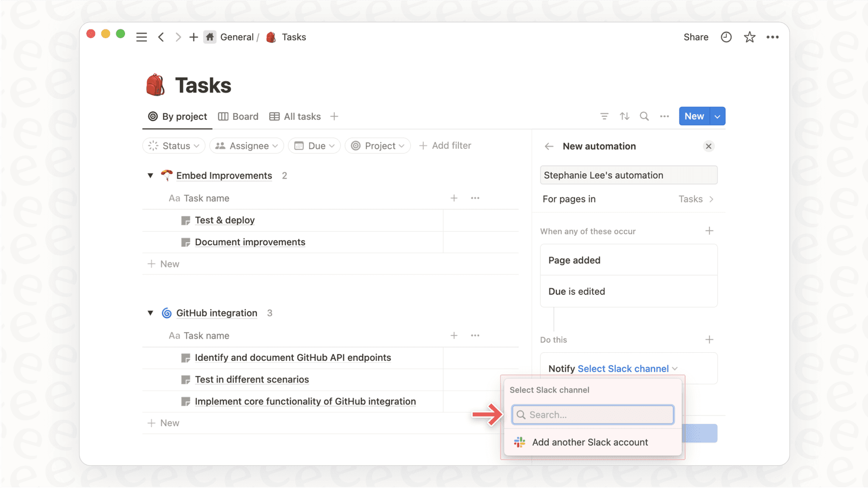Viewport: 868px width, 488px height.
Task: Favorite the Tasks page using the star icon
Action: coord(749,37)
